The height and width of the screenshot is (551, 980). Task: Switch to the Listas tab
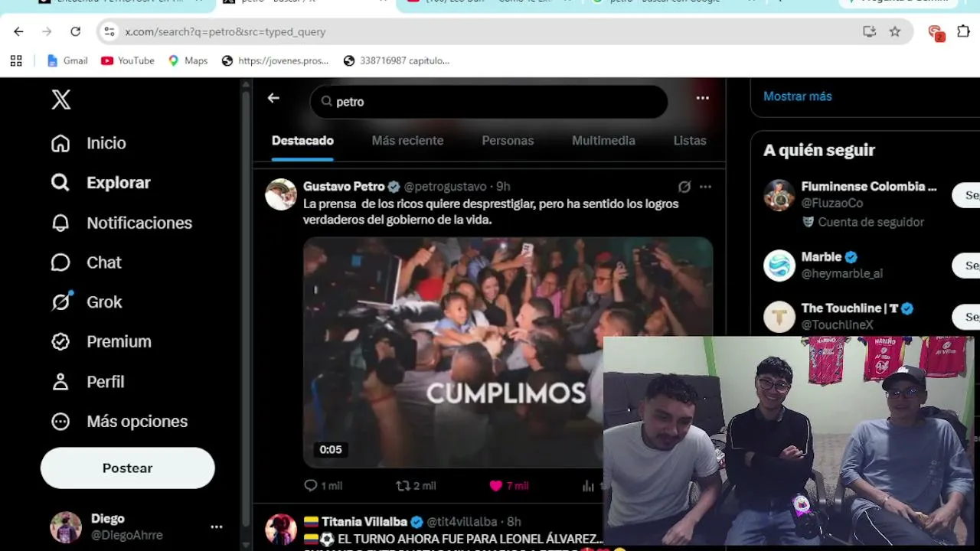click(690, 141)
